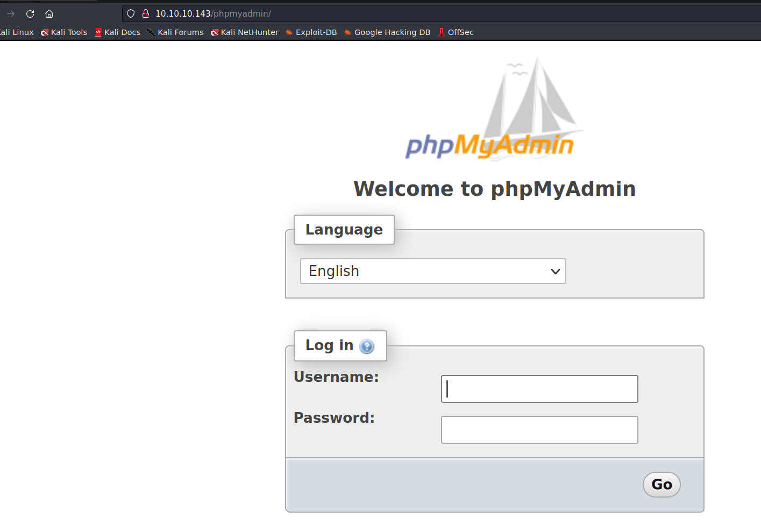Click the address bar URL 10.10.10.143/phpmyadmin/

(x=214, y=14)
